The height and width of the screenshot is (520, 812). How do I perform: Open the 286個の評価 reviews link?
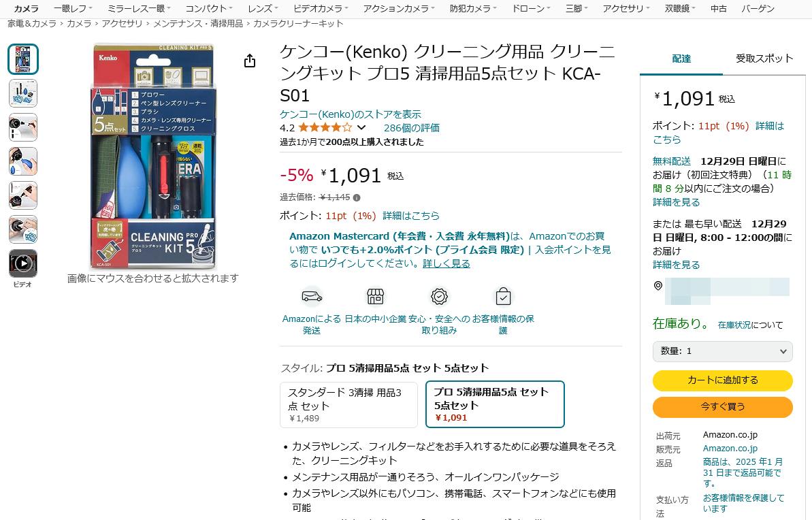point(411,128)
